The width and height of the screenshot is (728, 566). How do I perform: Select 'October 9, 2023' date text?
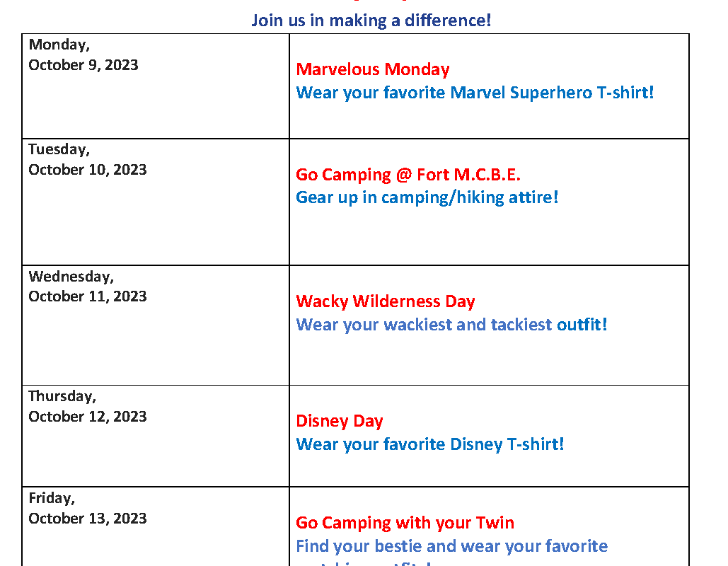click(83, 65)
